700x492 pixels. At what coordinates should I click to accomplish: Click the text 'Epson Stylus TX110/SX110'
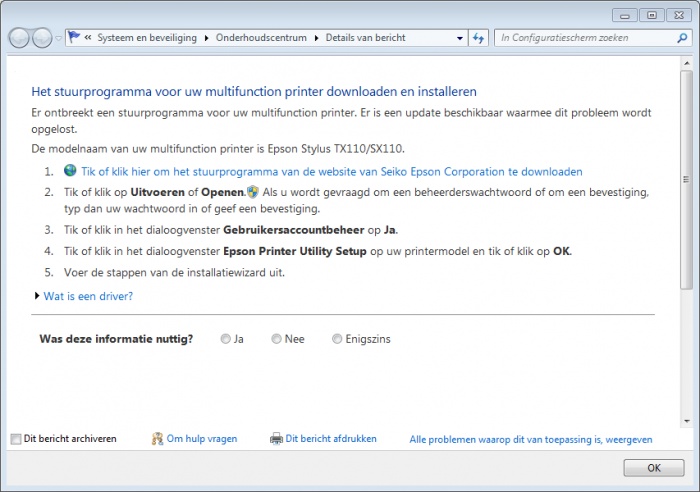click(x=335, y=149)
